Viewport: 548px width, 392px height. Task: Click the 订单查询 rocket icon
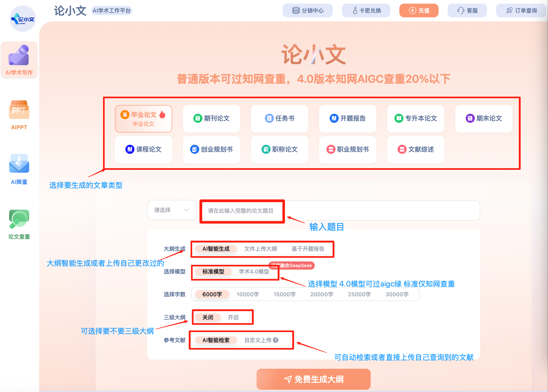click(x=509, y=11)
